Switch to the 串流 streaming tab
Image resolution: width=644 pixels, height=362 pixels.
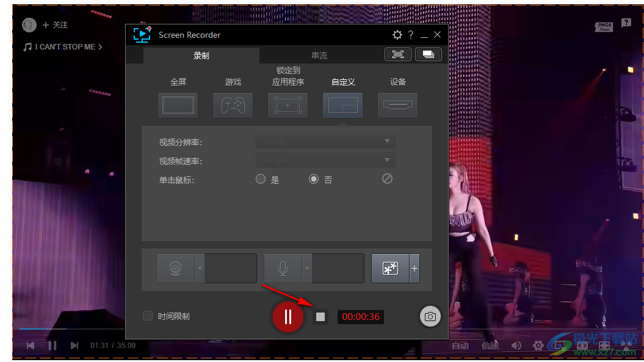pos(319,55)
